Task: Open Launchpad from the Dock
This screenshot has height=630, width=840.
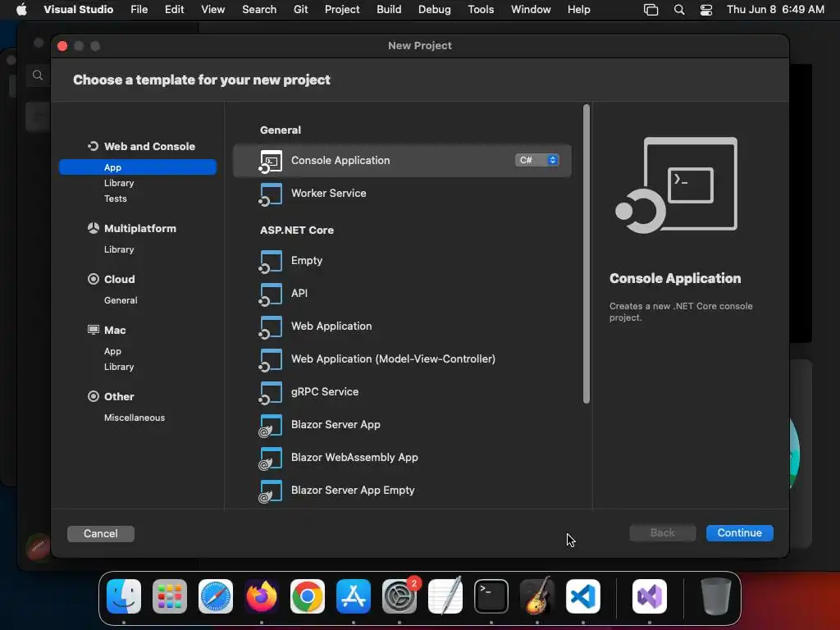Action: [170, 596]
